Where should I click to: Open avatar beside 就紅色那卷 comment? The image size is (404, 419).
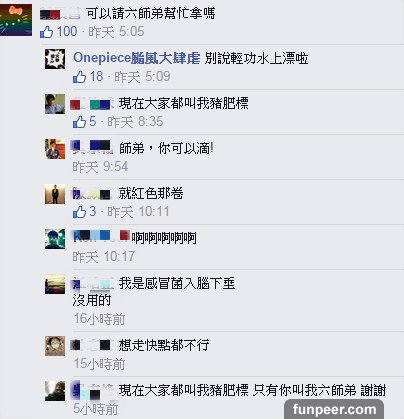(55, 194)
